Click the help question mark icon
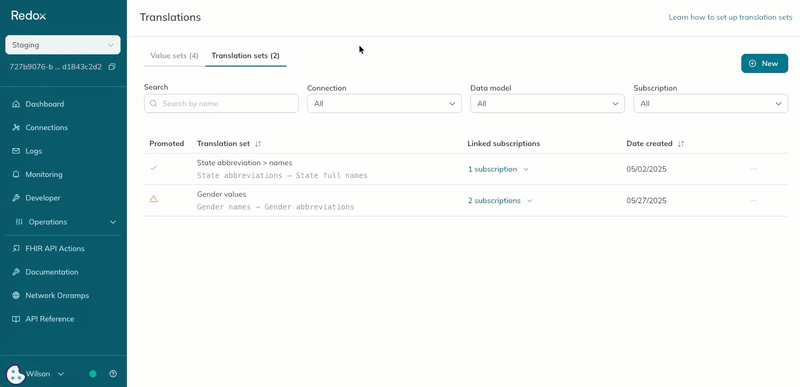 (113, 374)
